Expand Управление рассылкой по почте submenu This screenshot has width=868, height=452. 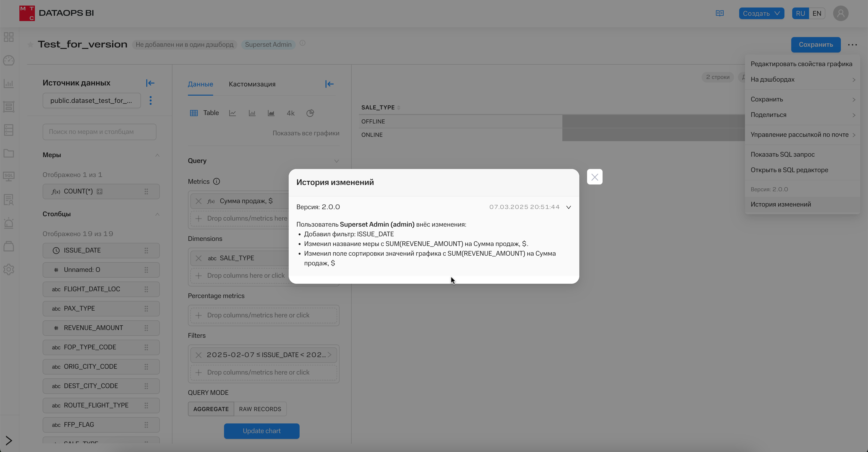point(803,135)
